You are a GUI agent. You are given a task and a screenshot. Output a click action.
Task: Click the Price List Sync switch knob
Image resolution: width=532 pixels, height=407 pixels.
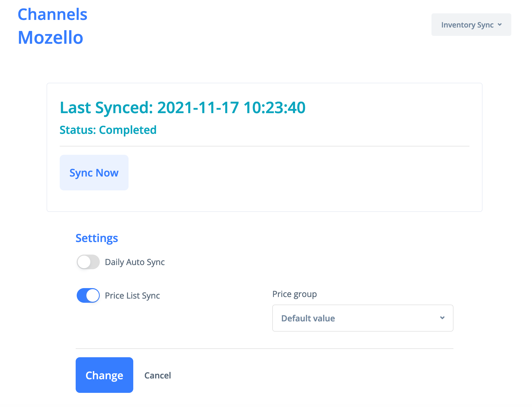click(x=93, y=295)
